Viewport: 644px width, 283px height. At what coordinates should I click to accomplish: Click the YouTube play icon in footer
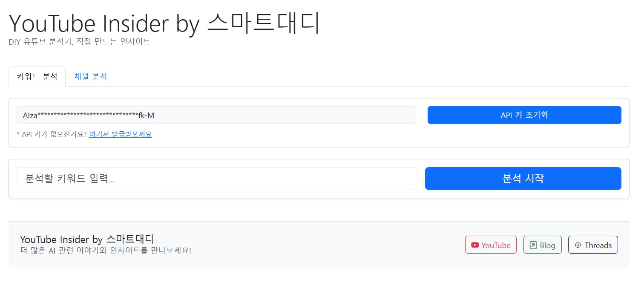coord(475,245)
